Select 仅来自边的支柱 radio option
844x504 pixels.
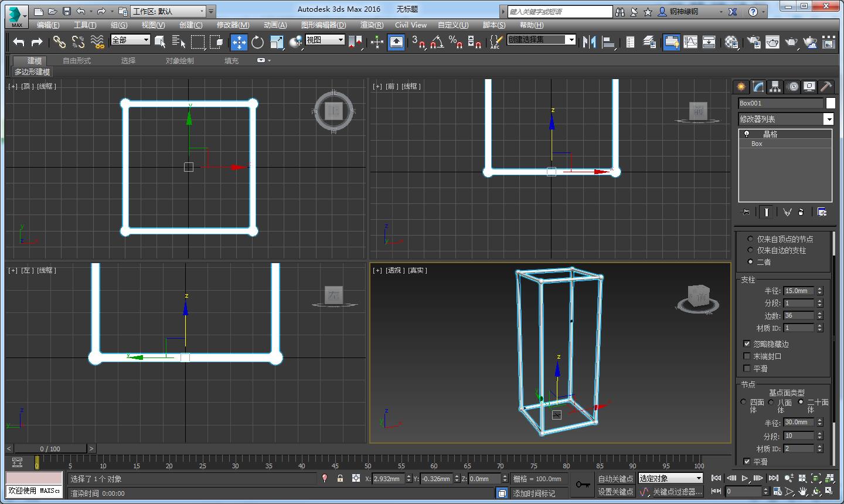click(x=750, y=250)
